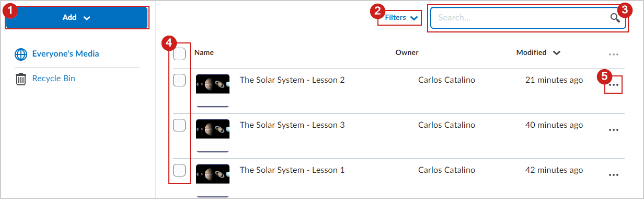Viewport: 644px width, 199px height.
Task: Check the box for Solar System Lesson 3
Action: (179, 125)
